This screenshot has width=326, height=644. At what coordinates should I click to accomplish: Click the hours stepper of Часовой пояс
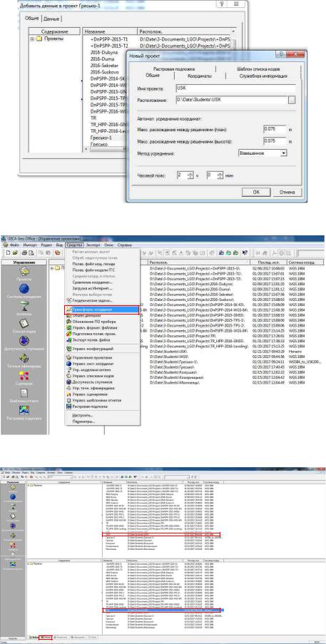pos(190,175)
